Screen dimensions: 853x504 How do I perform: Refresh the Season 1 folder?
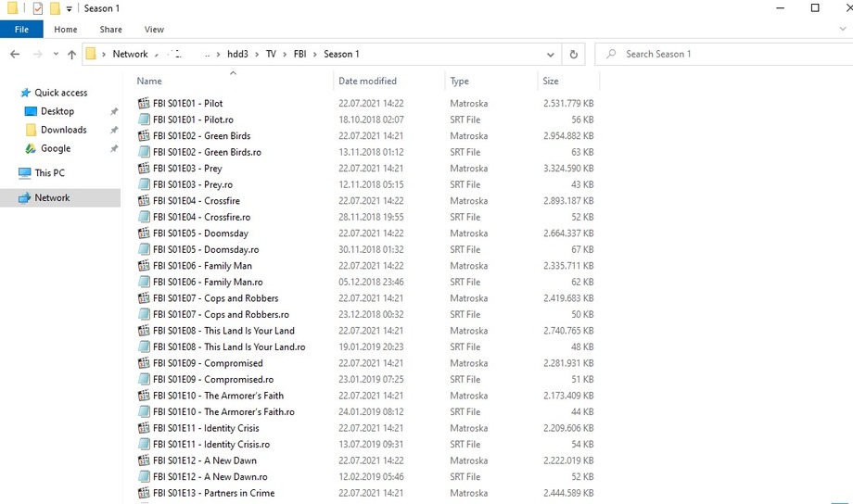point(573,55)
